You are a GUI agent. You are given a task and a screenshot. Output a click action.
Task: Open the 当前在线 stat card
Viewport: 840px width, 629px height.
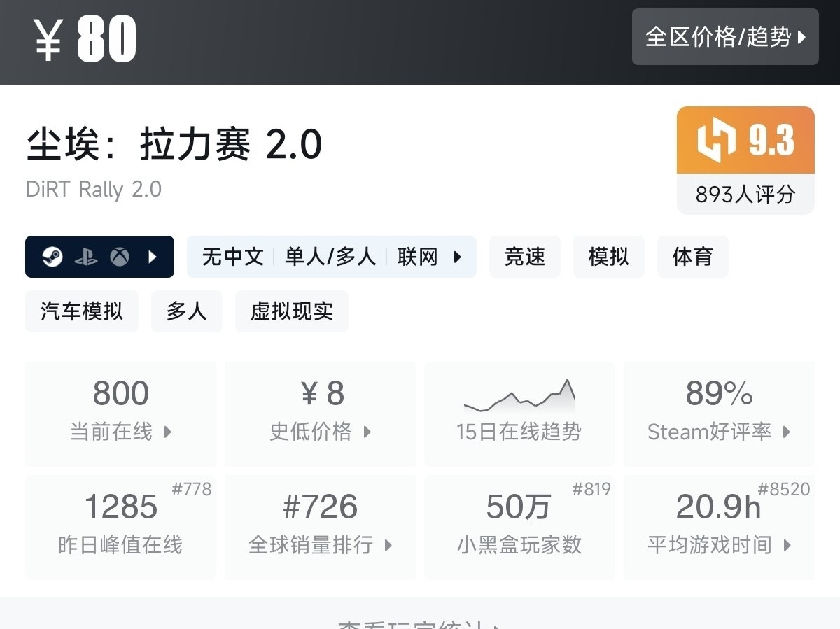[x=121, y=414]
